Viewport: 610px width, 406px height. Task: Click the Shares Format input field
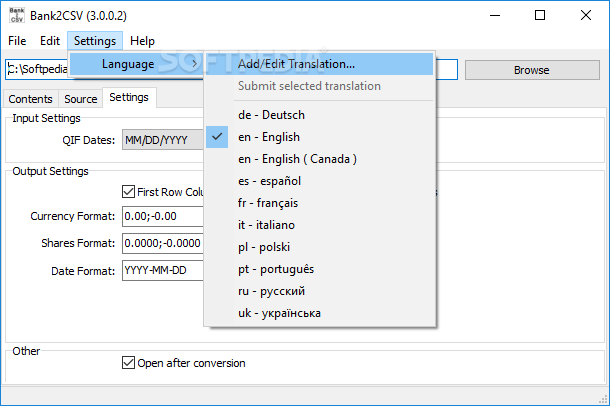[x=163, y=243]
